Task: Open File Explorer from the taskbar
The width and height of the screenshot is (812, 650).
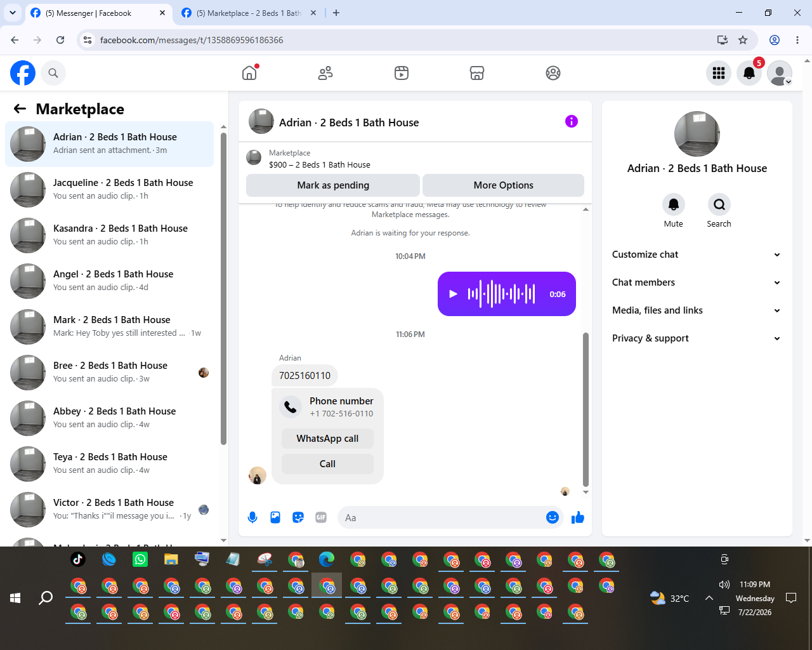Action: [x=171, y=559]
